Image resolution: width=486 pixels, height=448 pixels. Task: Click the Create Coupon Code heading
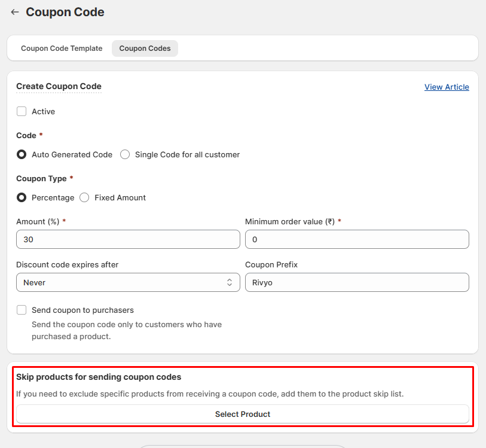[x=59, y=86]
